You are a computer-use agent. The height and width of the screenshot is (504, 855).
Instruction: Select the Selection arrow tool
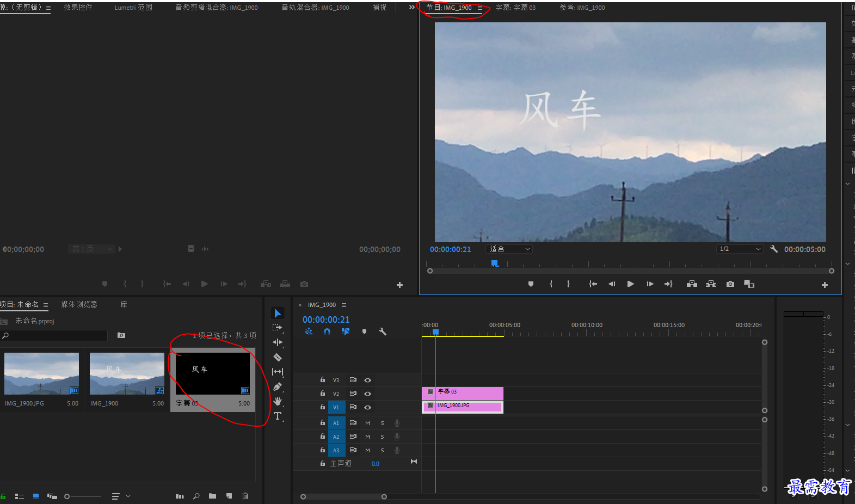tap(278, 313)
